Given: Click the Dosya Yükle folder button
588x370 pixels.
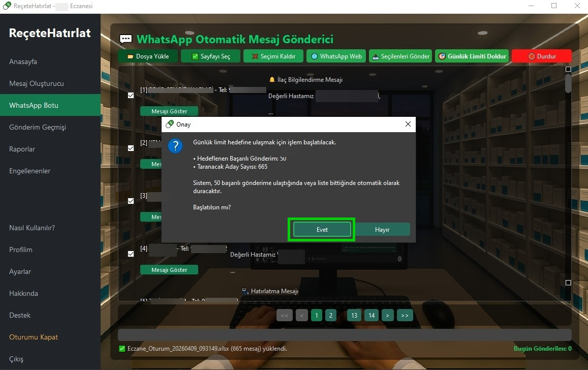Looking at the screenshot, I should tap(148, 56).
